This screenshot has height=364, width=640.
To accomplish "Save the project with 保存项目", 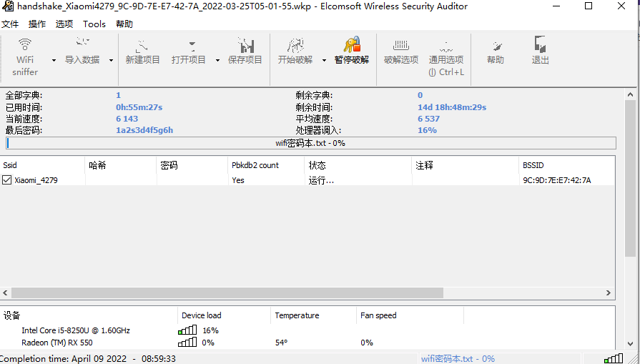I will [245, 51].
